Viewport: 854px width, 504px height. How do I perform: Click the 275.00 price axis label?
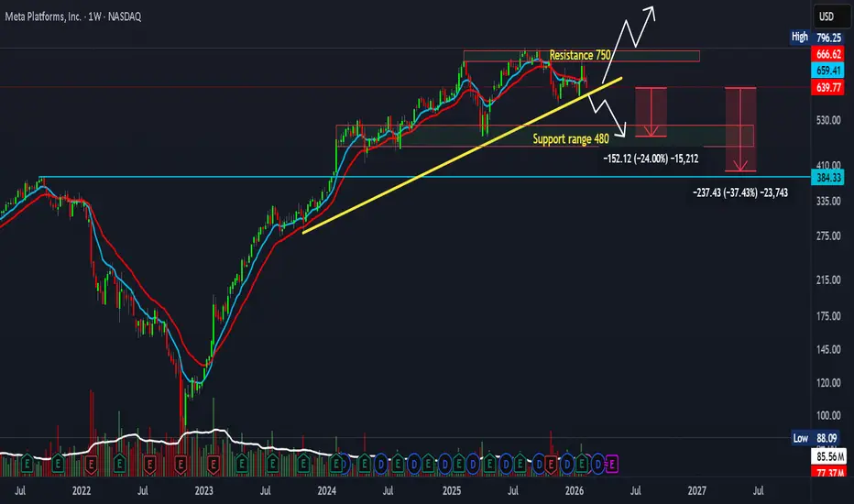point(828,236)
